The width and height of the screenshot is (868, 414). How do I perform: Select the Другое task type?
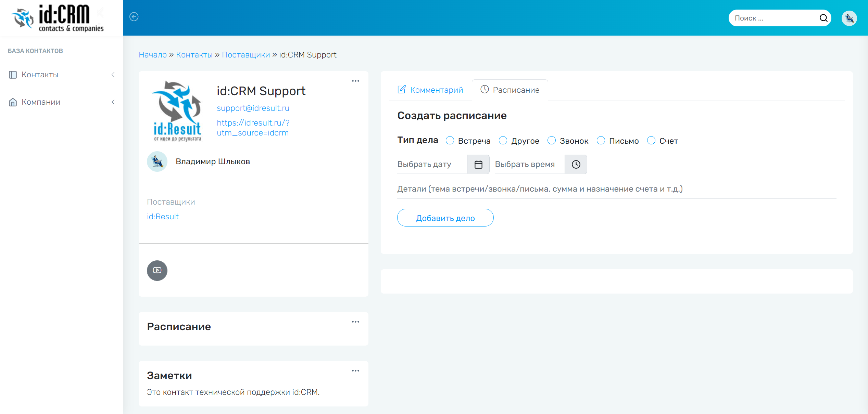coord(503,141)
